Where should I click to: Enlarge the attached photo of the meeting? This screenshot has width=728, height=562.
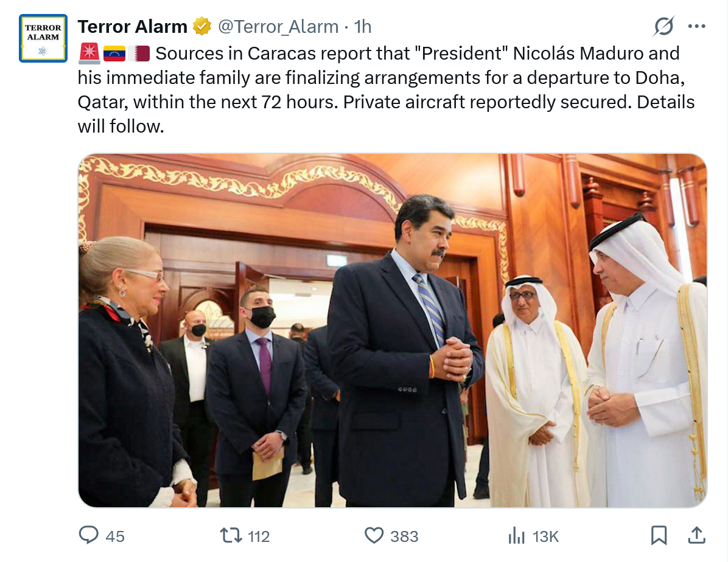[393, 330]
